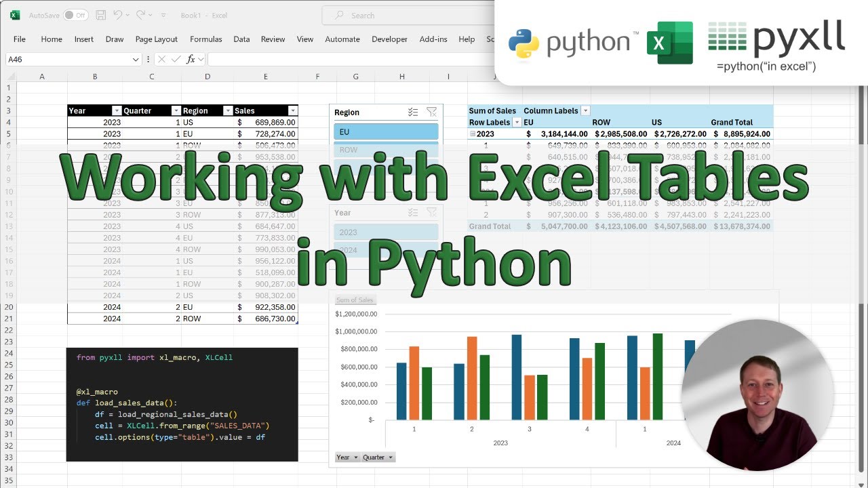The image size is (868, 488).
Task: Click into the formula bar
Action: tap(351, 59)
